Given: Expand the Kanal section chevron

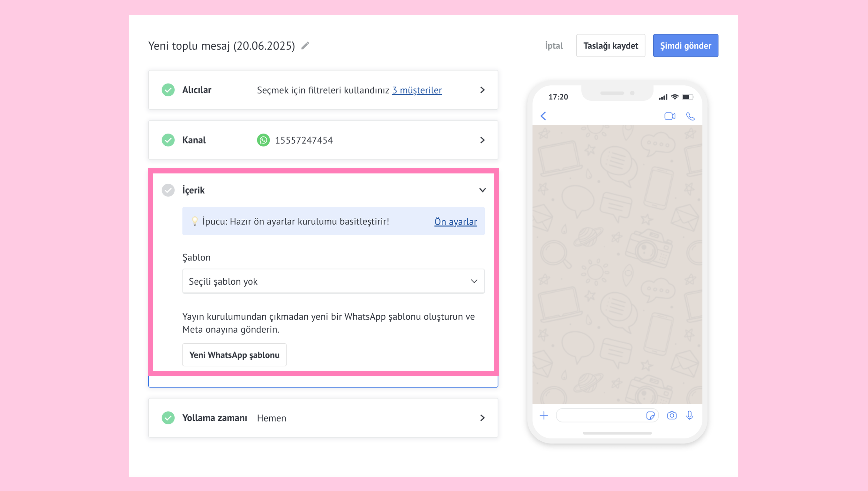Looking at the screenshot, I should (482, 140).
